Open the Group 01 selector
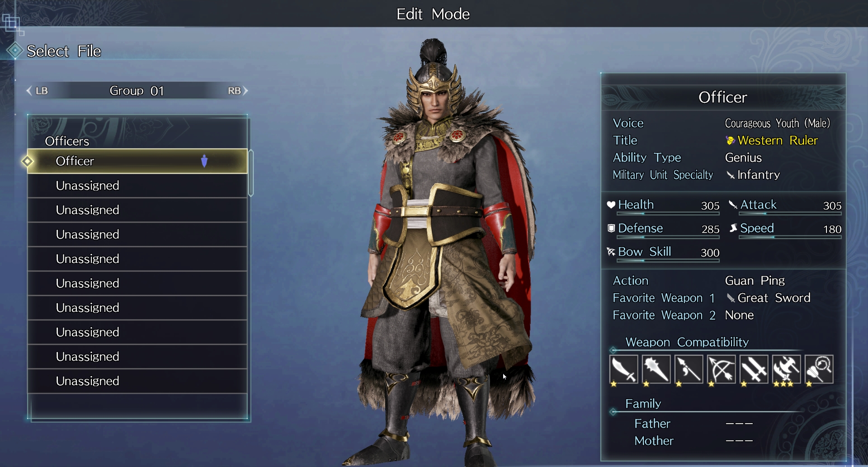This screenshot has height=467, width=868. click(137, 91)
